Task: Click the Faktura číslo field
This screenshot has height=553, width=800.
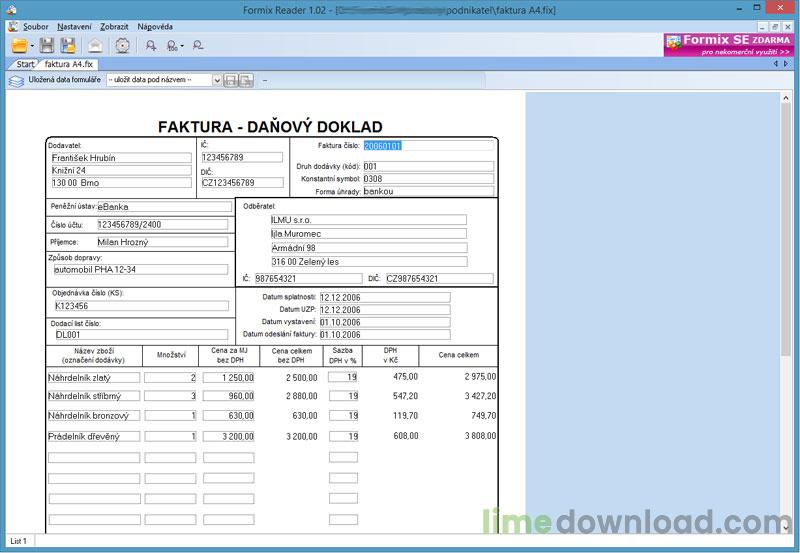Action: [428, 146]
